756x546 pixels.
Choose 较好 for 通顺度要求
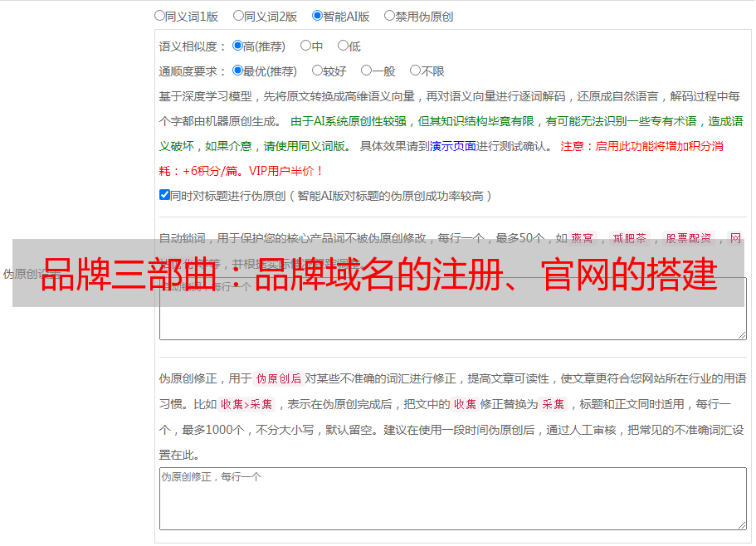coord(317,71)
